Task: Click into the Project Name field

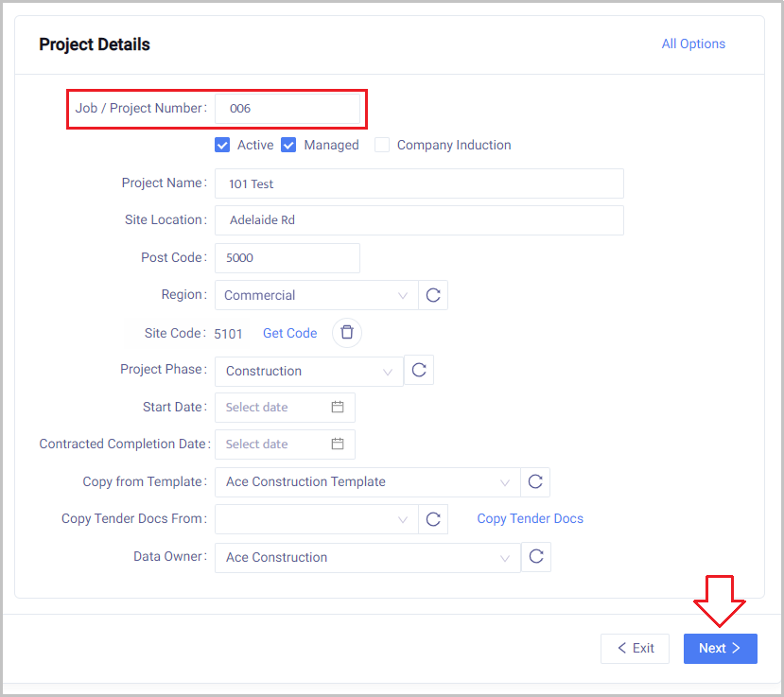Action: tap(419, 183)
